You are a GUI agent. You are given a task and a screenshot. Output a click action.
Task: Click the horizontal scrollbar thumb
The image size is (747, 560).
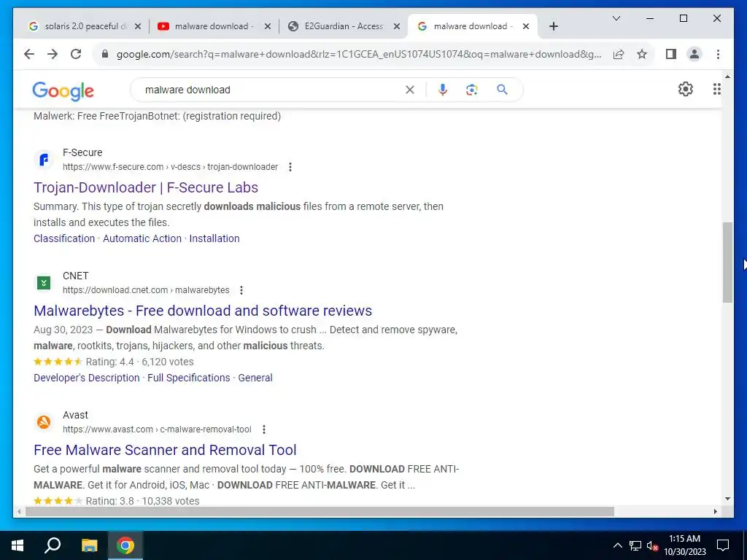[320, 511]
